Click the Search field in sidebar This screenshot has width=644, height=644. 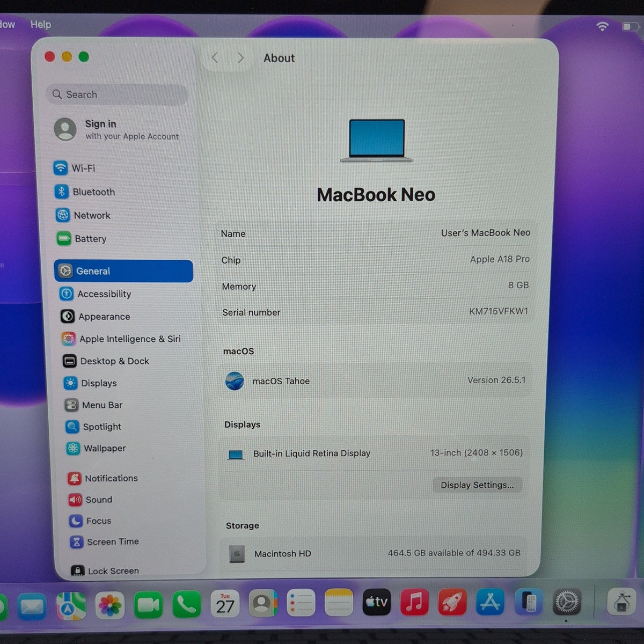point(117,94)
